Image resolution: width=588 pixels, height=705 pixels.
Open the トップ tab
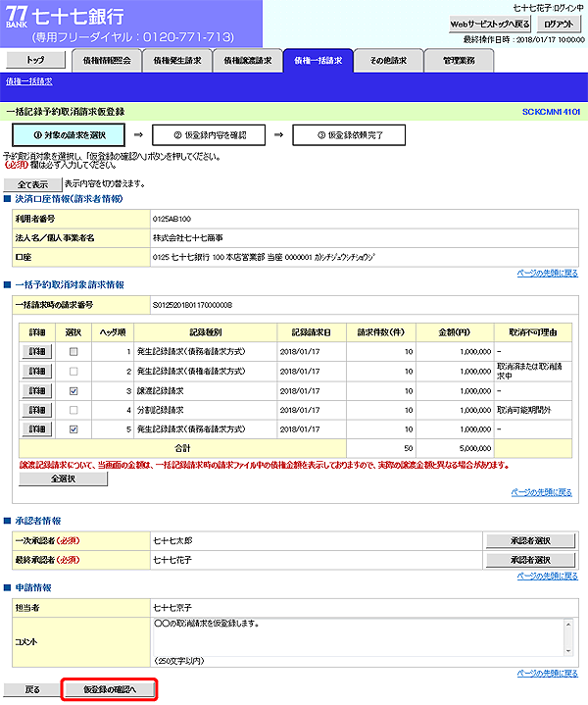(35, 60)
